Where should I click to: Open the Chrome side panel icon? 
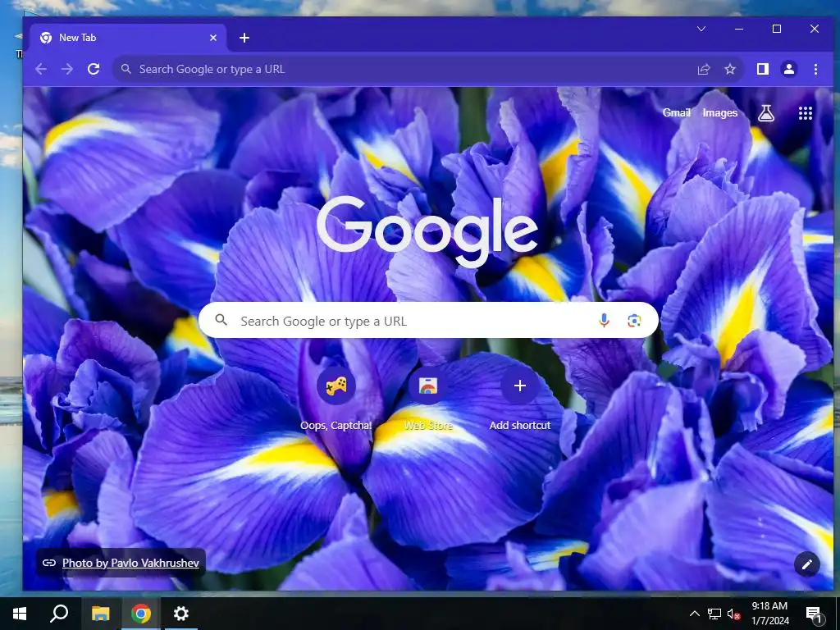tap(763, 69)
